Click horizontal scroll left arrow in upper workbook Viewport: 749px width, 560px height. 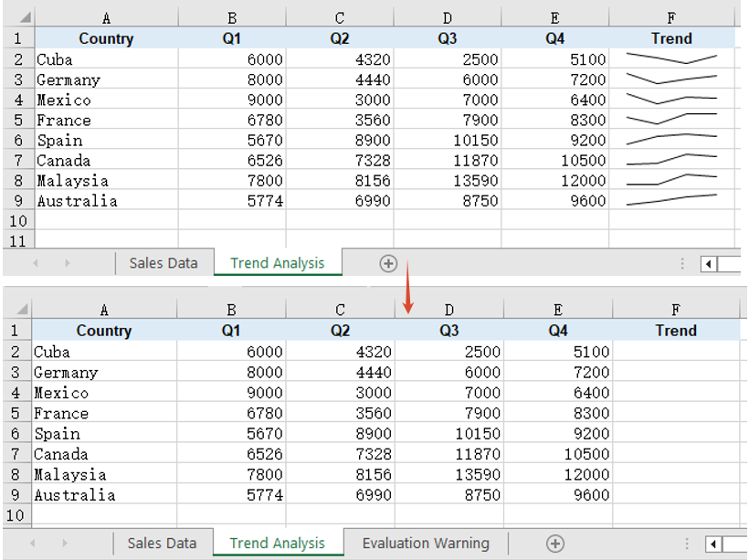709,264
